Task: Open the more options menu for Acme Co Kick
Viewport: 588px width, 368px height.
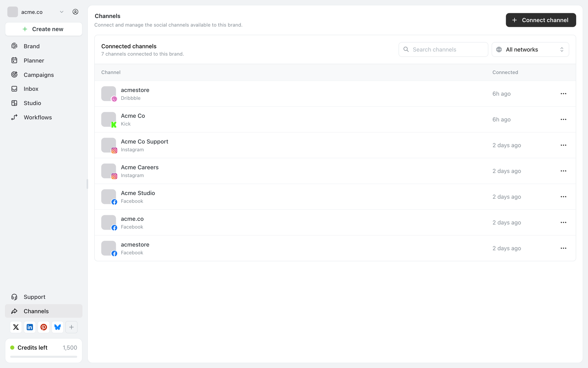Action: click(563, 120)
